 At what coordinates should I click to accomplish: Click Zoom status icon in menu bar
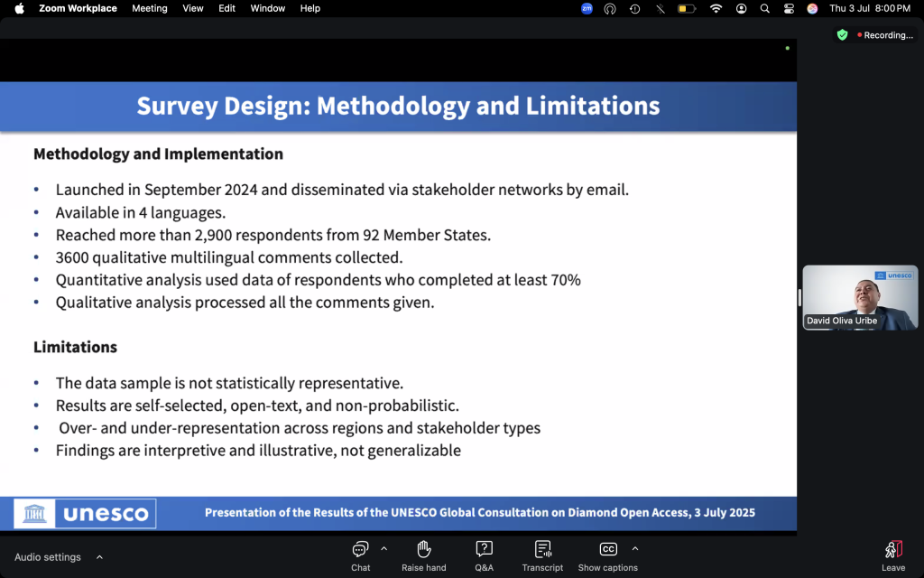point(587,8)
